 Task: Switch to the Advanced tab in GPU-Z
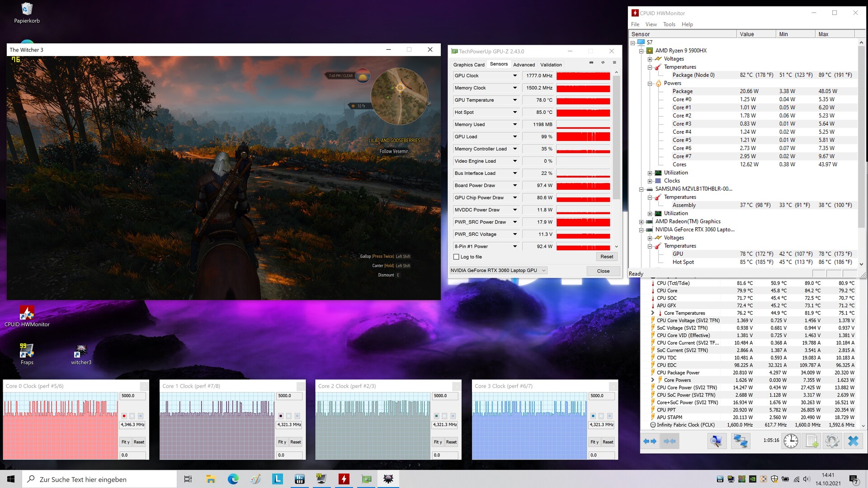(x=524, y=65)
